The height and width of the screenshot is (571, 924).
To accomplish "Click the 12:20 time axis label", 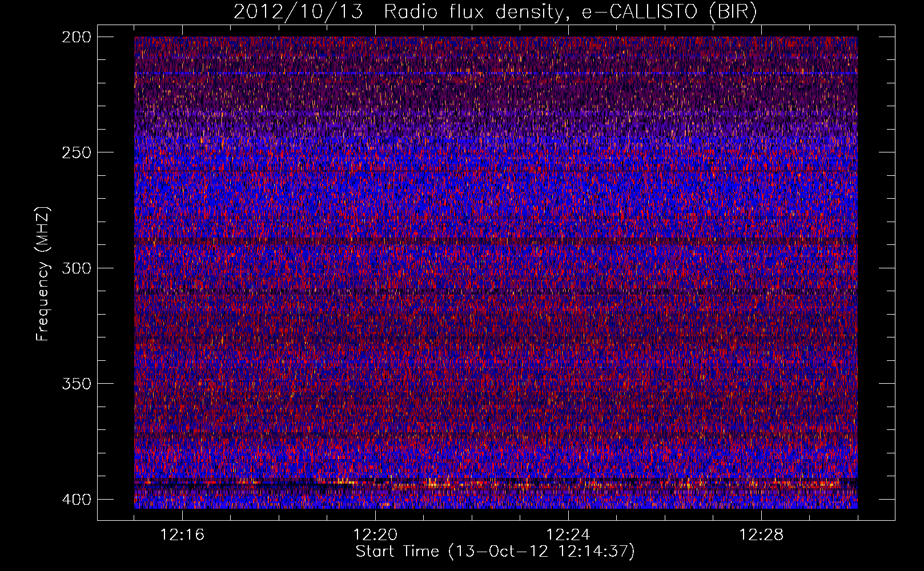I will click(375, 535).
